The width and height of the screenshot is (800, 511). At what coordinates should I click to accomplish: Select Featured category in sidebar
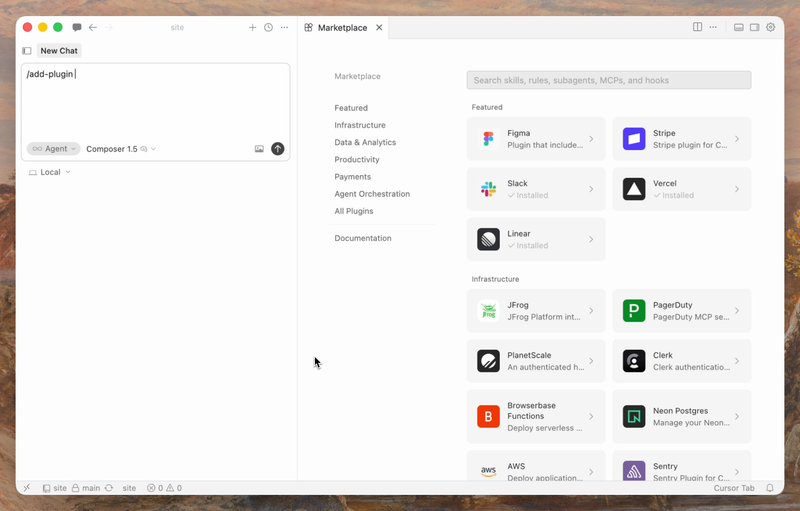tap(351, 108)
